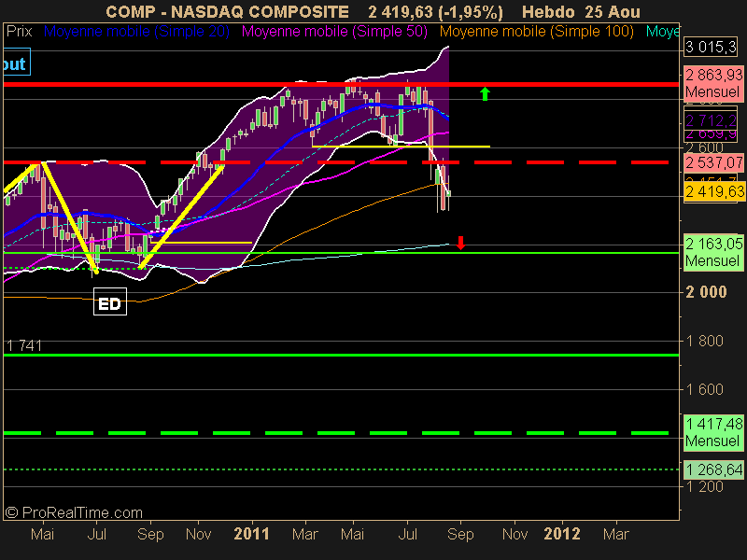Viewport: 747px width, 560px height.
Task: Click the 'Hebdo' timeframe text
Action: [548, 11]
